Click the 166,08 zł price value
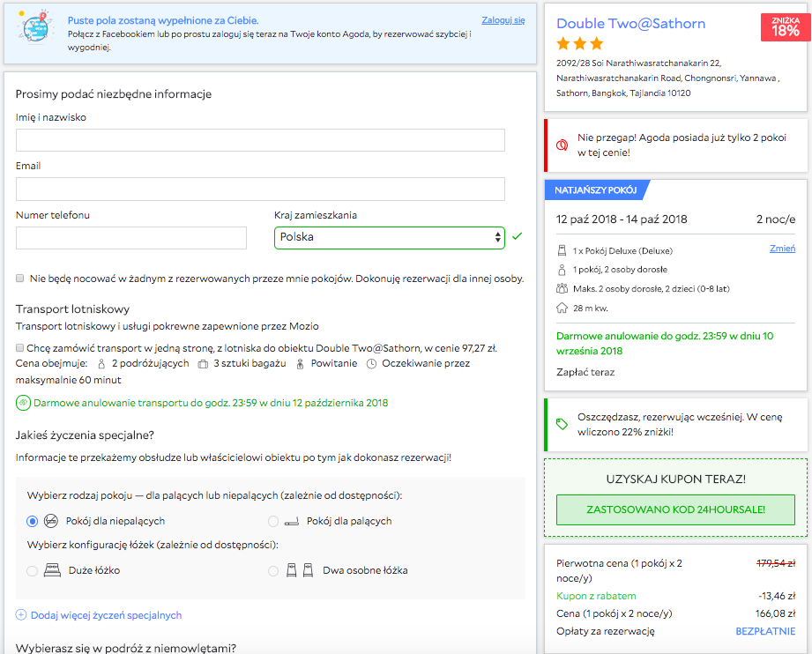This screenshot has height=654, width=812. point(775,613)
